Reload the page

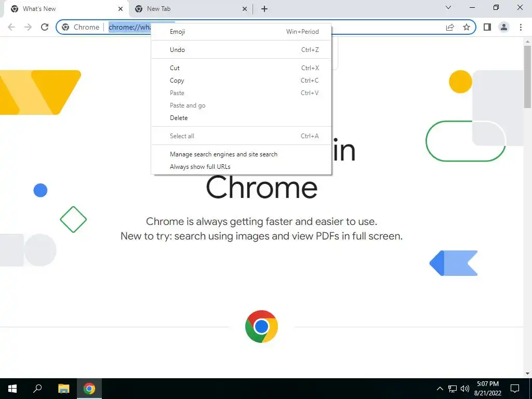click(45, 27)
